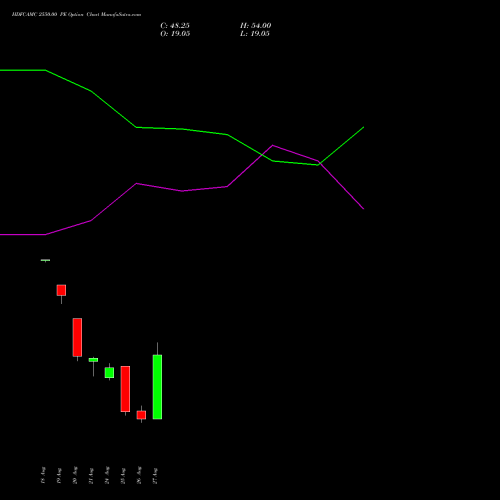Click the close value 'C: 48.25'
Image resolution: width=500 pixels, height=500 pixels.
pyautogui.click(x=175, y=26)
